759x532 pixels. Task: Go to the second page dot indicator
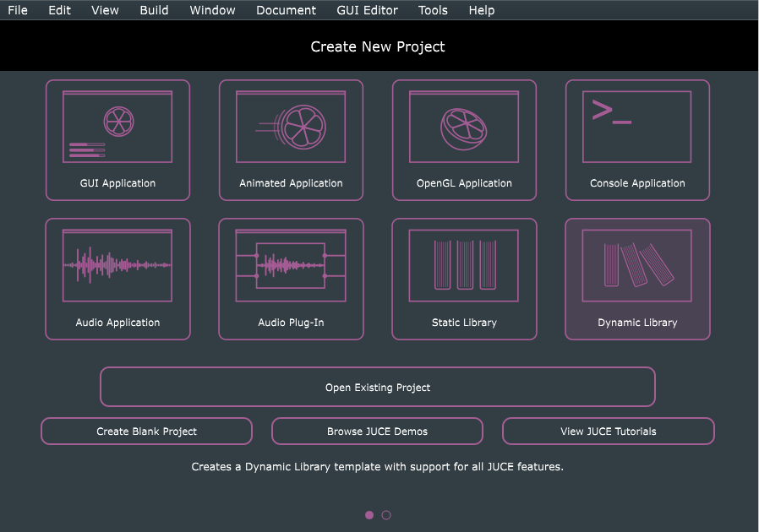(386, 515)
